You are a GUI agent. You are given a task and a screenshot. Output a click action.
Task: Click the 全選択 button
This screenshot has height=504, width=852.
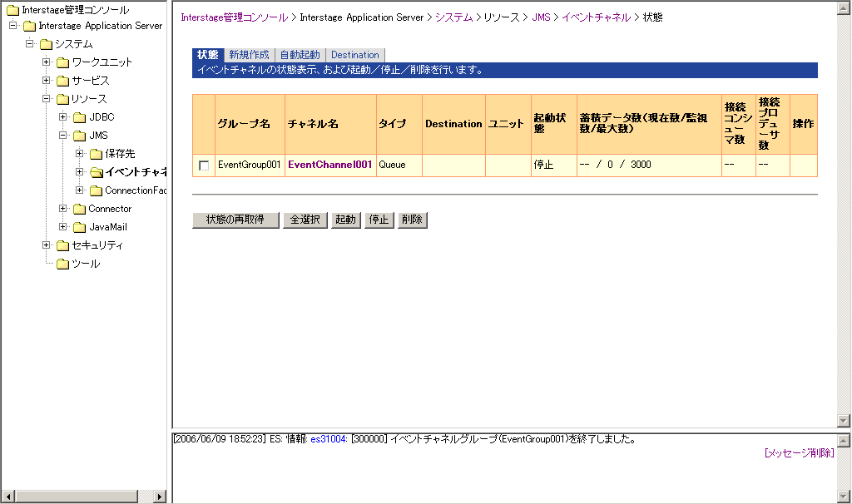coord(305,220)
